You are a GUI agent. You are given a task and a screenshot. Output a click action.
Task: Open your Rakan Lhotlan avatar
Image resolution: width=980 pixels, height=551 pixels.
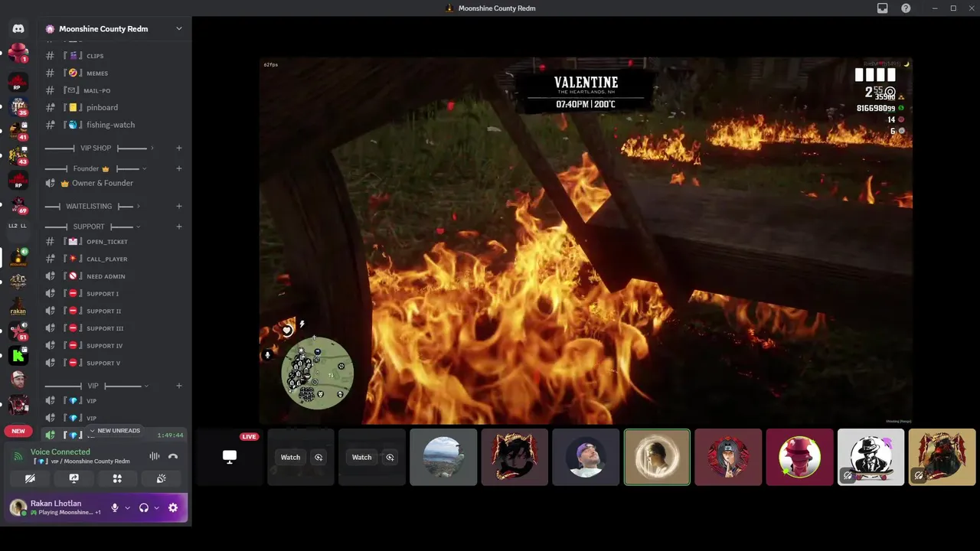pos(18,507)
